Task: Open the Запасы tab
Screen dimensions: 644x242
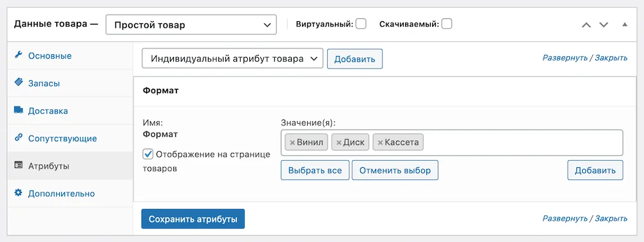Action: click(x=70, y=83)
